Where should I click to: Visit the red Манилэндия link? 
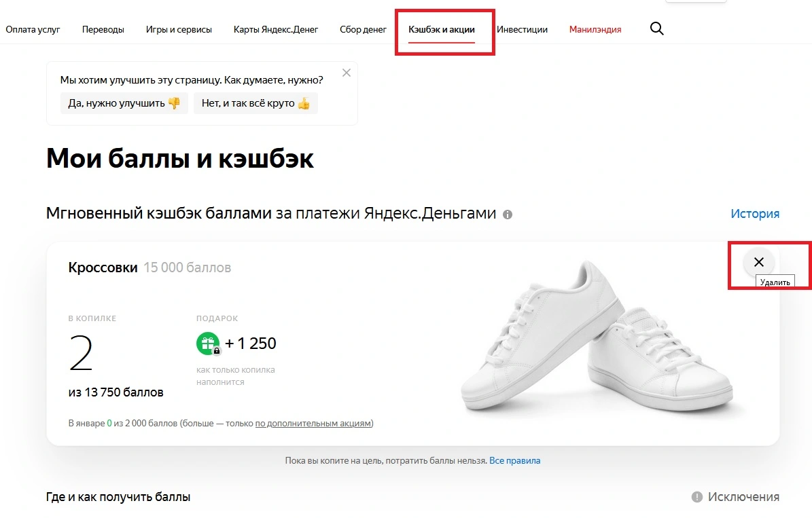[595, 29]
